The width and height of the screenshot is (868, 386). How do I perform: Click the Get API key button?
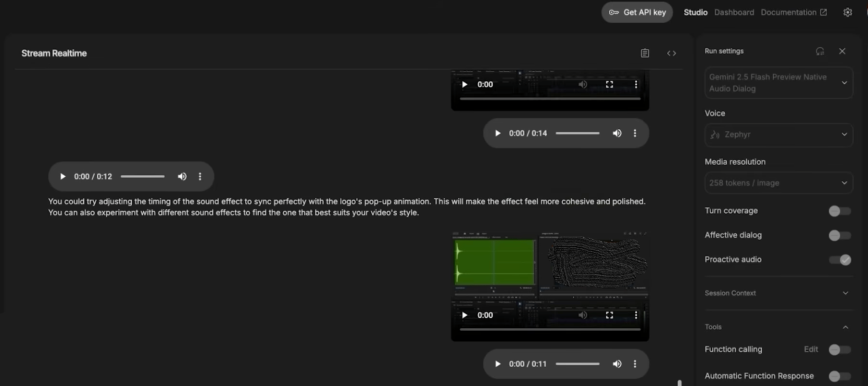(637, 13)
